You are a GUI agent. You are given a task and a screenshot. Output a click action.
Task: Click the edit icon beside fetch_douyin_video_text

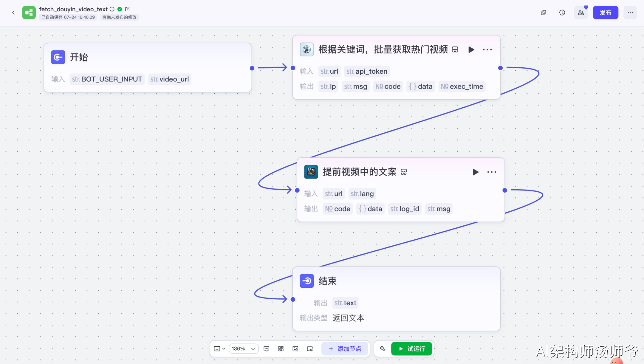tap(127, 9)
